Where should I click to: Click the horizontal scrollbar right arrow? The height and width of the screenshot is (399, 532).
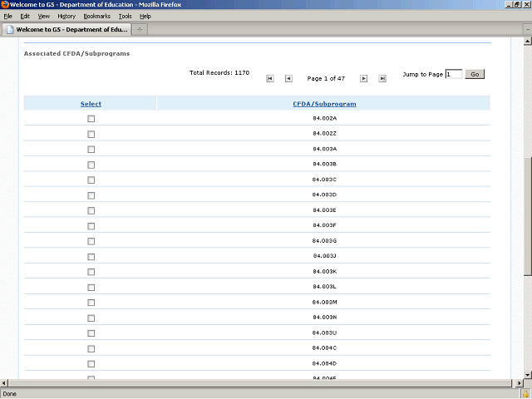[x=518, y=382]
